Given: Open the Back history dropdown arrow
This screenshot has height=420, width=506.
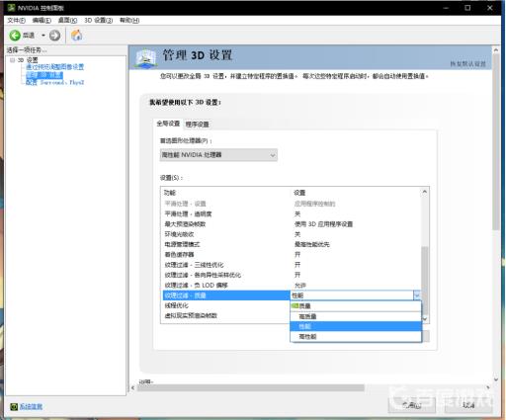Looking at the screenshot, I should [43, 36].
